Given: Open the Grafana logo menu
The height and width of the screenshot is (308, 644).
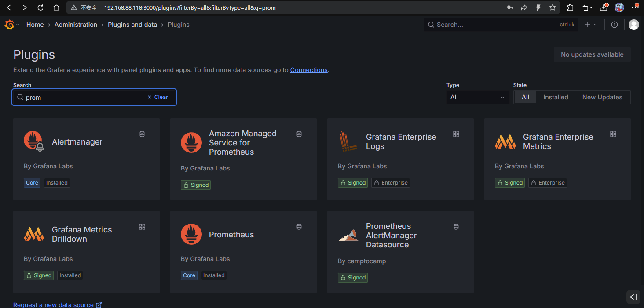Looking at the screenshot, I should pyautogui.click(x=9, y=25).
